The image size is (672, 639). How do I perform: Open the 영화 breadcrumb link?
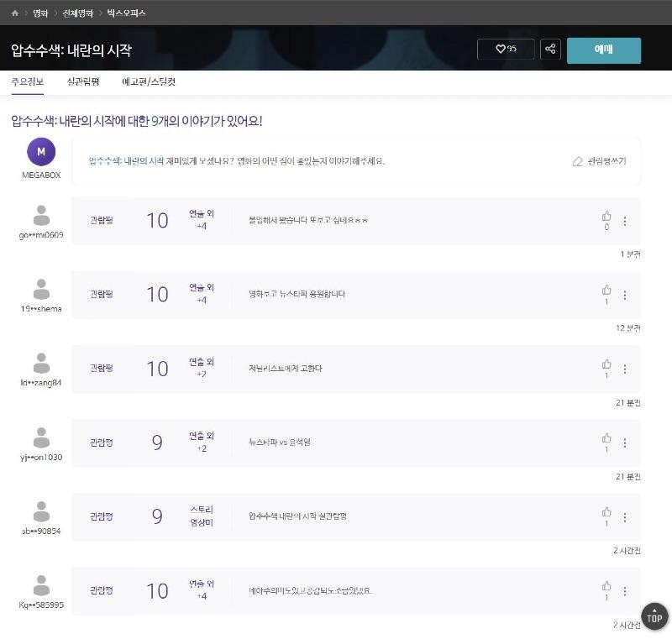click(x=40, y=13)
